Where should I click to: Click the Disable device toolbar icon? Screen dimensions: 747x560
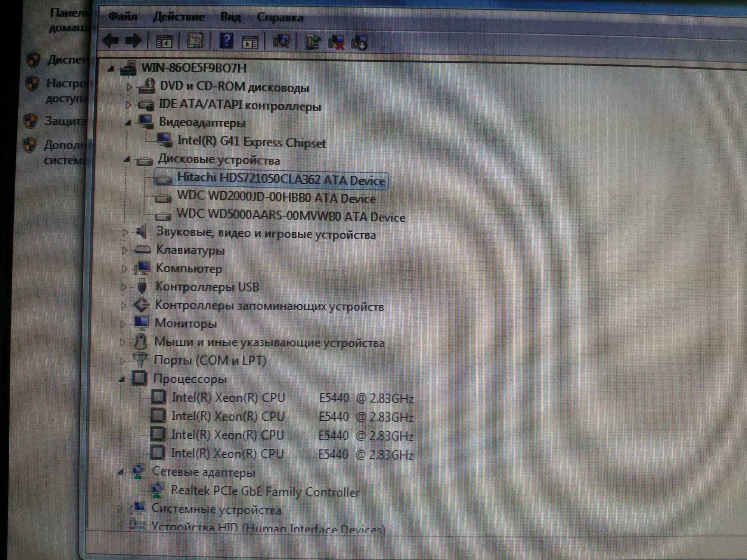tap(360, 43)
